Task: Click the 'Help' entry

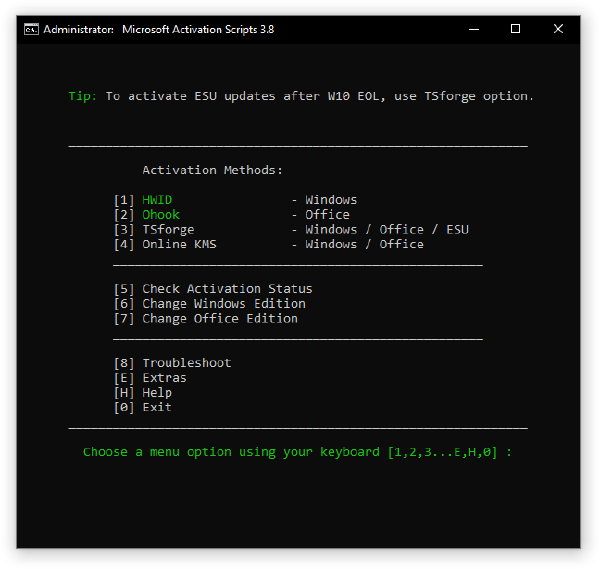Action: [157, 393]
